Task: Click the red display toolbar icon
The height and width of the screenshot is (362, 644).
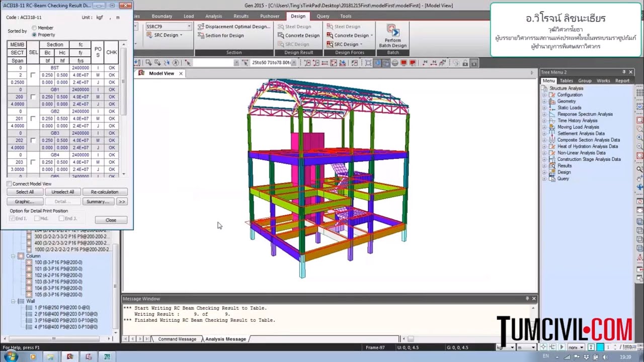Action: tap(404, 63)
